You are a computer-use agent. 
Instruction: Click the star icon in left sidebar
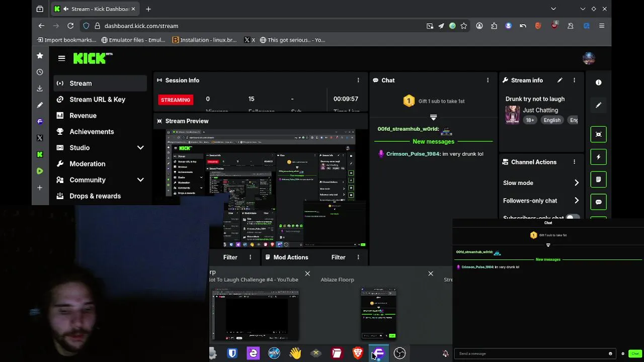tap(40, 56)
